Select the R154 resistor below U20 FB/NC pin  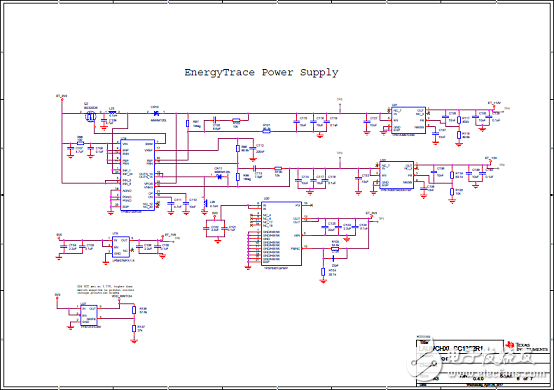point(323,272)
